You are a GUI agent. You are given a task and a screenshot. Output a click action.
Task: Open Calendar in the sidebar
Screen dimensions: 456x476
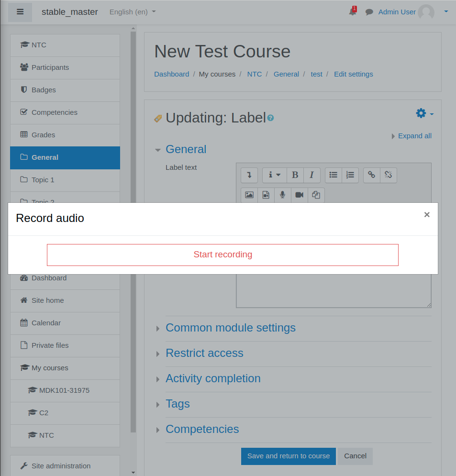click(x=65, y=323)
